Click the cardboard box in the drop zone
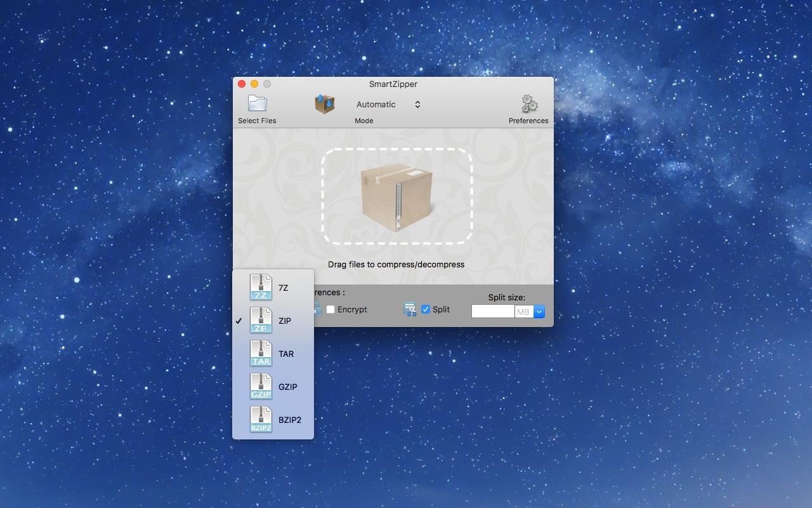812x508 pixels. [396, 197]
